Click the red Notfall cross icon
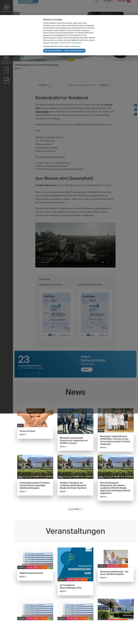138x644 pixels. 129,1
